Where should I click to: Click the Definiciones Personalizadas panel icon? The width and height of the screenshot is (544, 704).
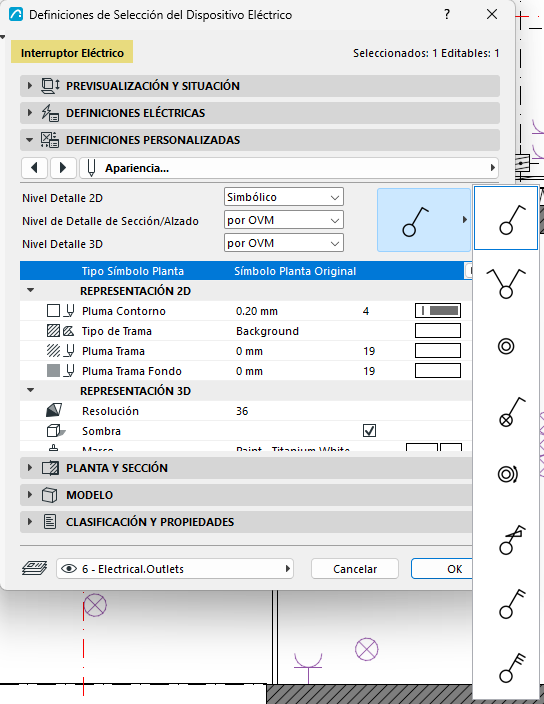coord(50,140)
